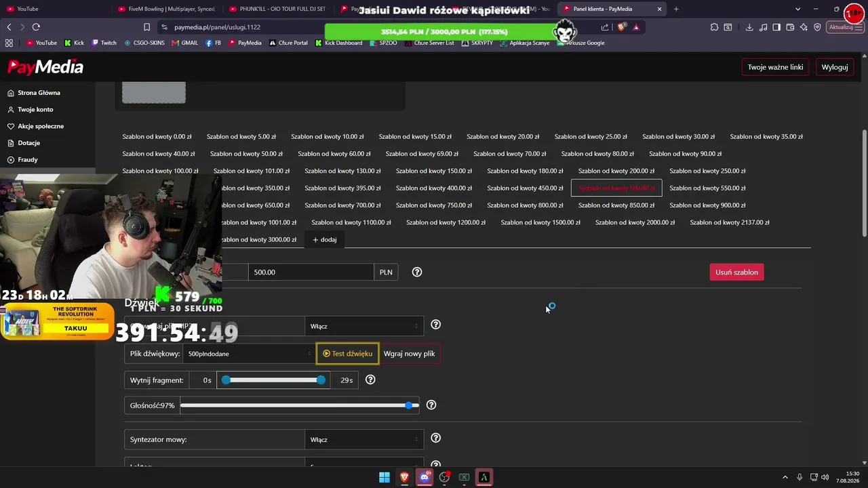Image resolution: width=868 pixels, height=488 pixels.
Task: Click the left handle of Wytnij fragment slider
Action: (x=226, y=380)
